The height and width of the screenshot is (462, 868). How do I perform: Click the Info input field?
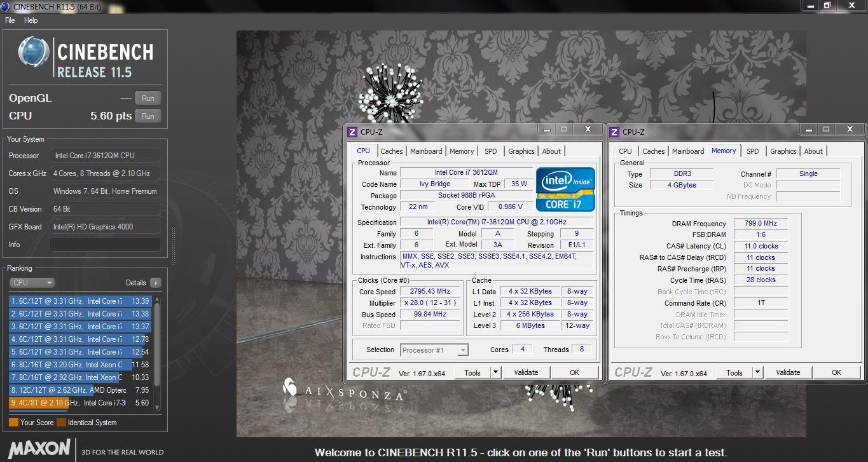[x=106, y=245]
